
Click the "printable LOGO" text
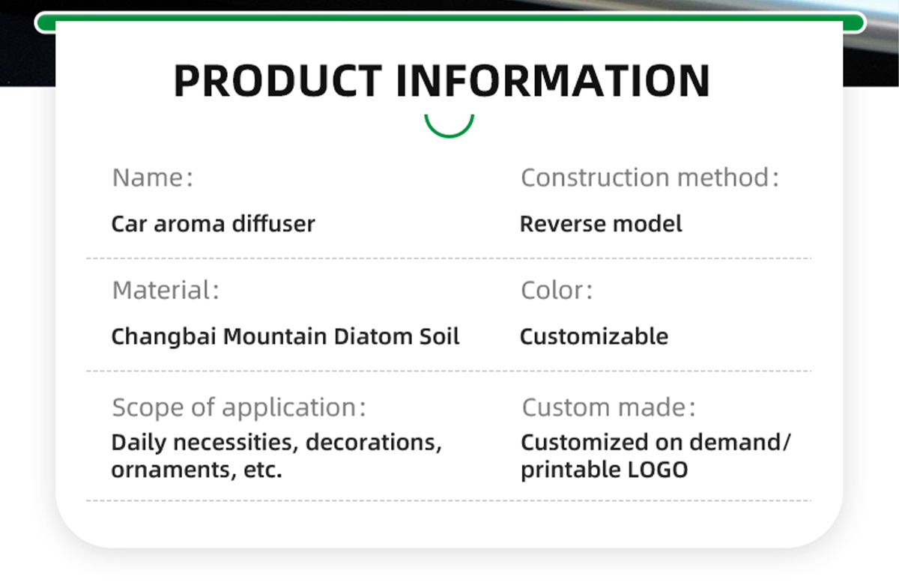pos(604,470)
